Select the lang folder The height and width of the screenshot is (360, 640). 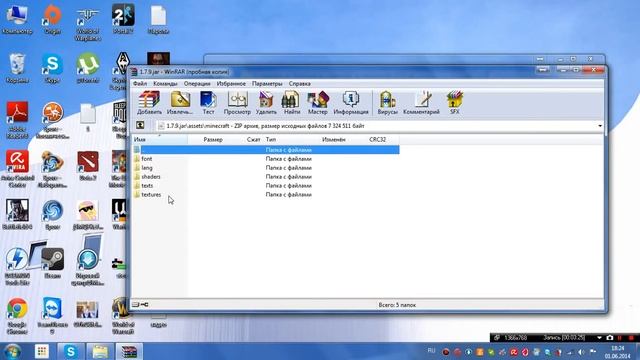[x=147, y=168]
